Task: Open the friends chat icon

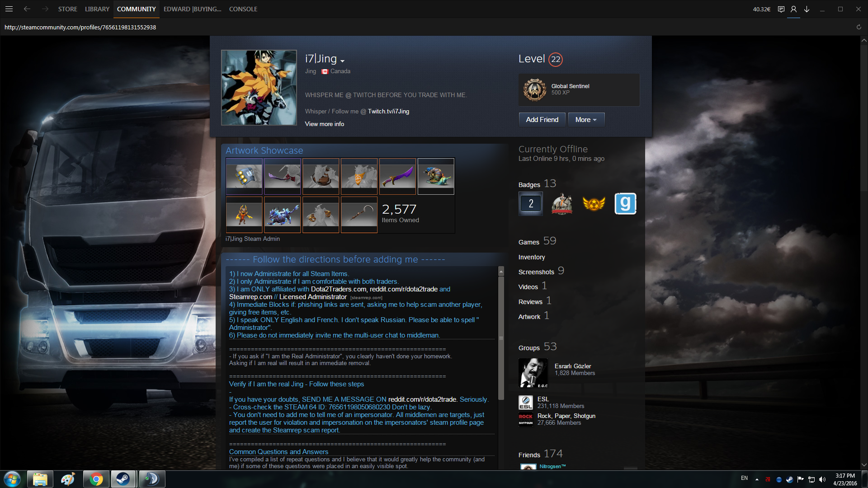Action: point(781,9)
